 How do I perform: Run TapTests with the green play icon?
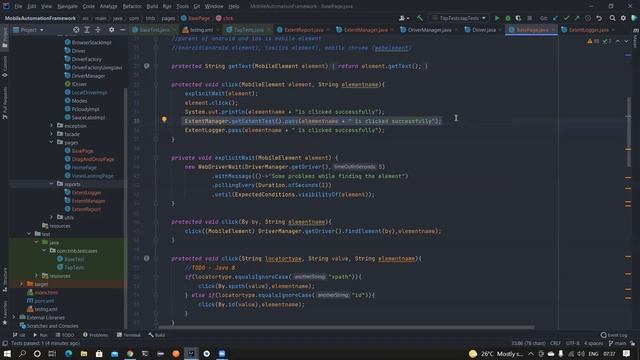tap(497, 18)
